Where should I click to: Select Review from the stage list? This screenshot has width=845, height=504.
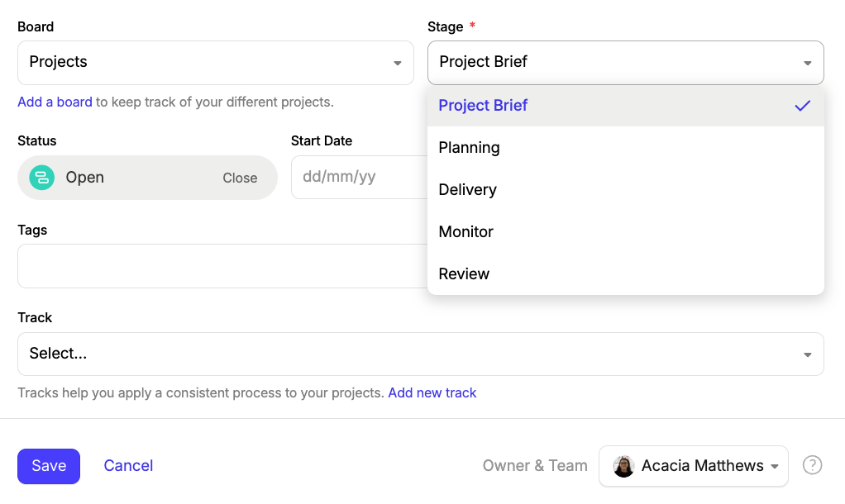(x=626, y=273)
